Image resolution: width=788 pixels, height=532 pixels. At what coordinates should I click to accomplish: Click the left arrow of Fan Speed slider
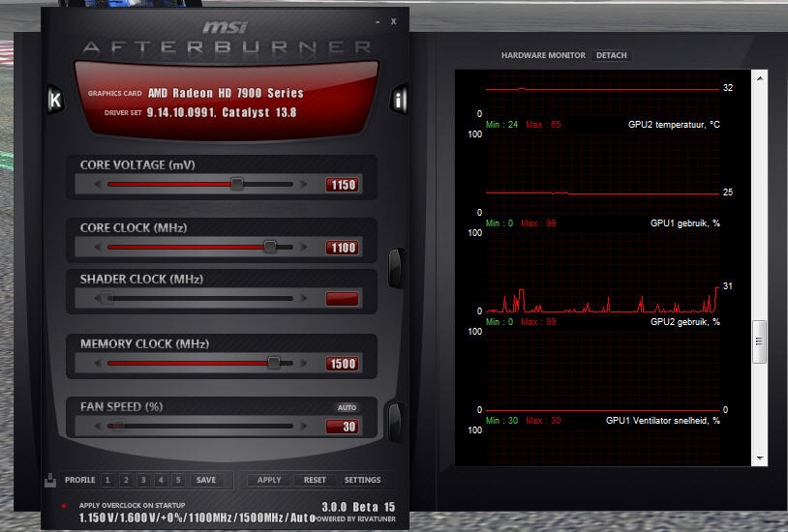click(98, 426)
